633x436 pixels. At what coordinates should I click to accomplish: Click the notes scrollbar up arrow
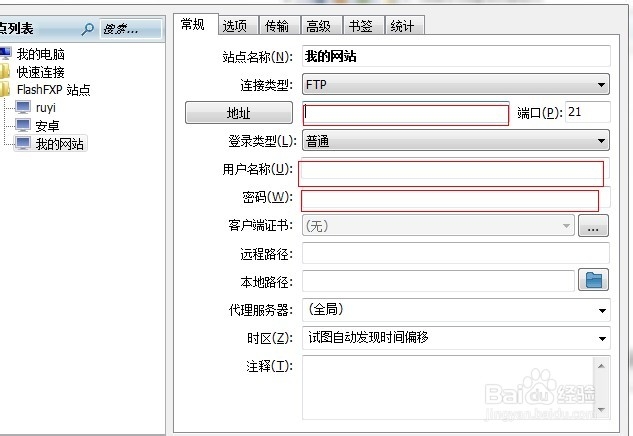[601, 366]
